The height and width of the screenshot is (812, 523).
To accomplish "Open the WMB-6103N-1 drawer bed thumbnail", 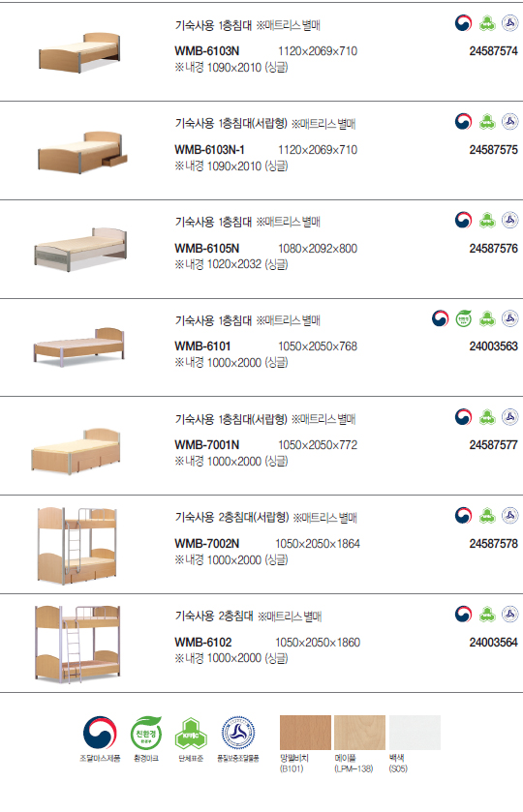I will (82, 151).
